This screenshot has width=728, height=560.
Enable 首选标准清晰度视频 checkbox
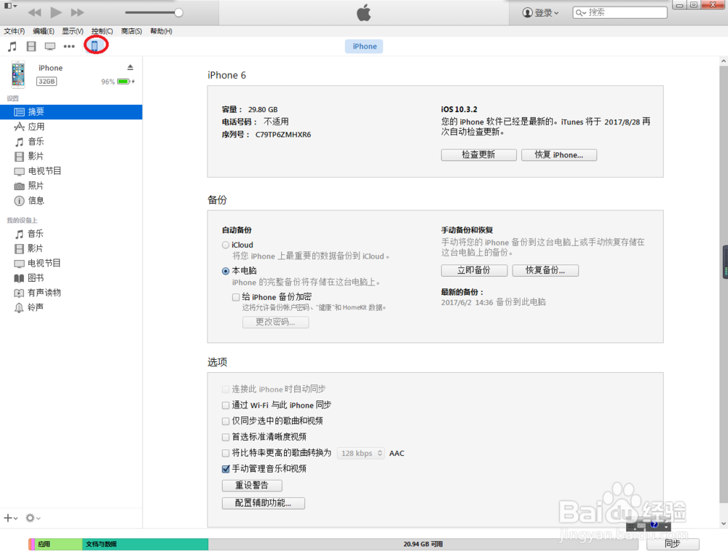pos(226,437)
